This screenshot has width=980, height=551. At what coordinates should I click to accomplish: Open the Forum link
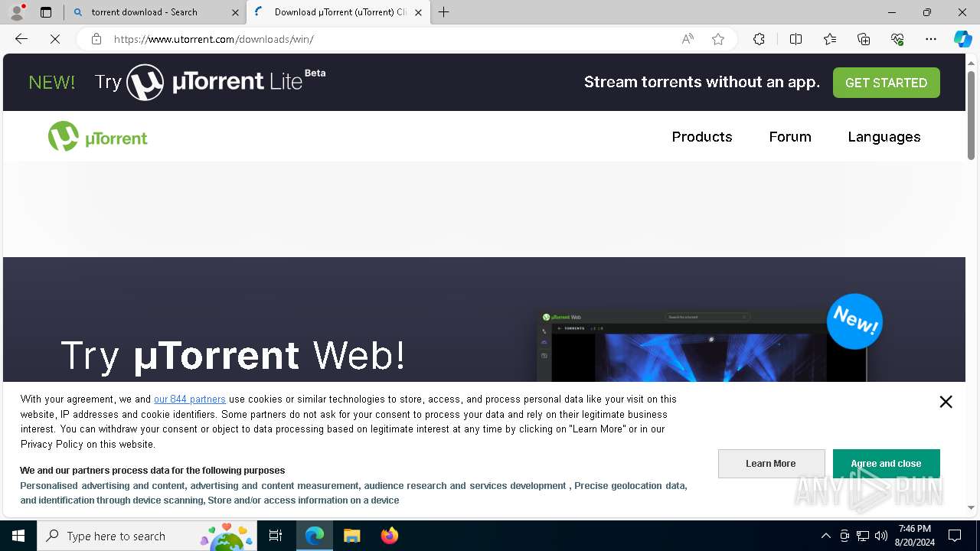tap(790, 137)
